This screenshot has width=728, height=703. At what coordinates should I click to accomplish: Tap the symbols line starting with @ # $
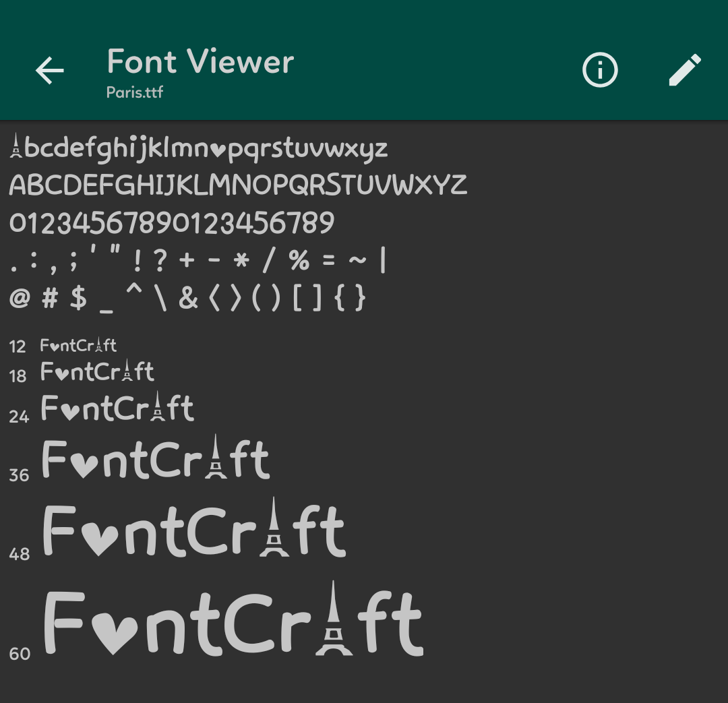point(187,298)
